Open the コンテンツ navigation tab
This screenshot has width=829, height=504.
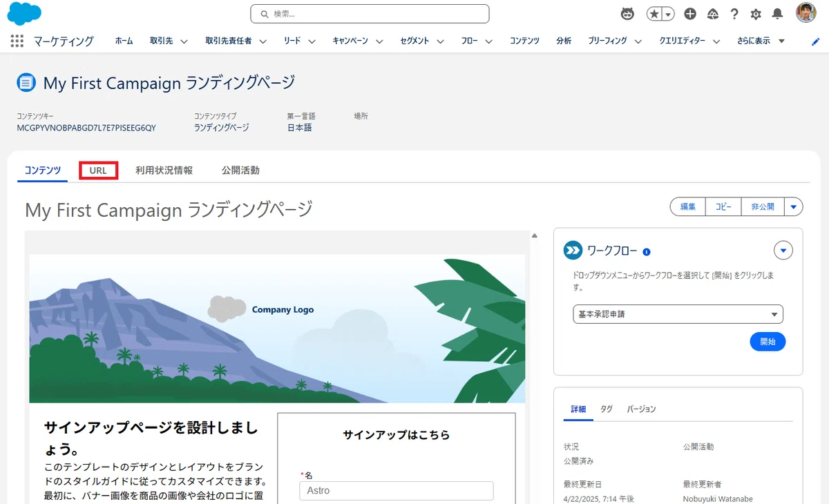click(524, 41)
